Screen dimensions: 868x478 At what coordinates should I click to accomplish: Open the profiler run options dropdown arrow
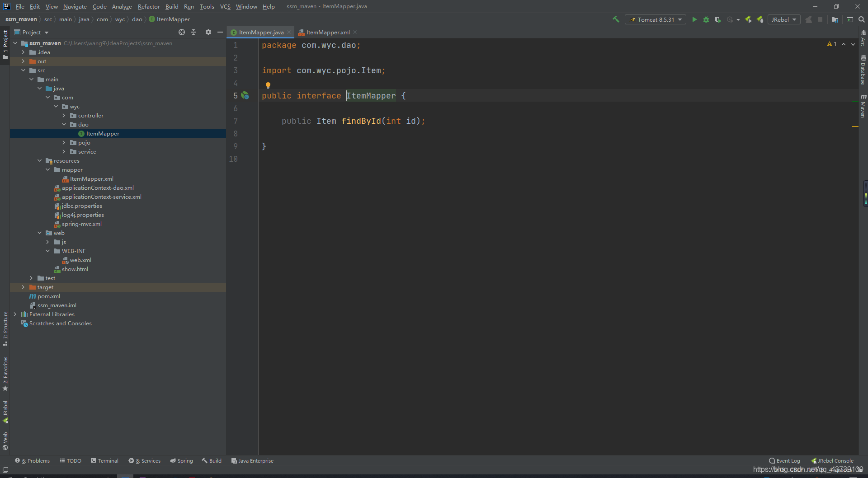(x=738, y=19)
